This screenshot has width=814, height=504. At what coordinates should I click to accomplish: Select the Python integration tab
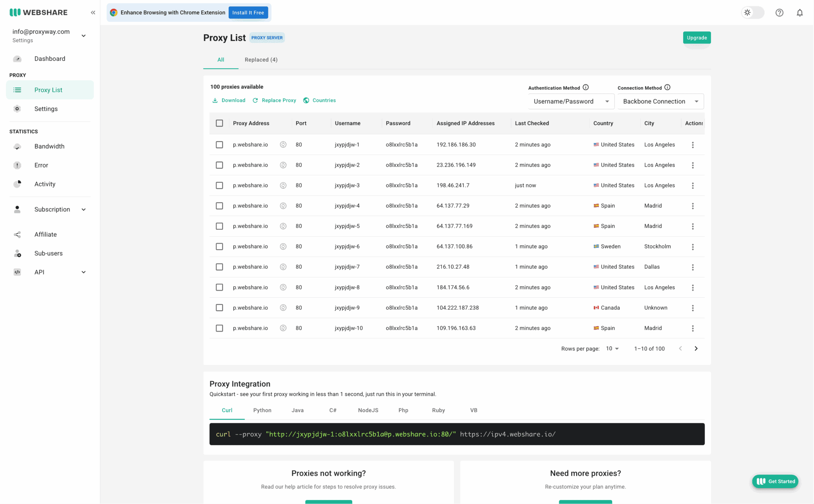tap(262, 410)
